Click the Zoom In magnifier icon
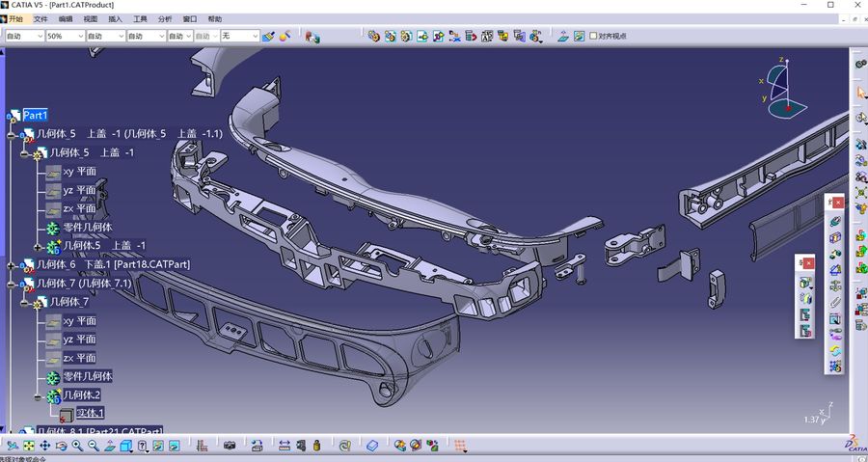The width and height of the screenshot is (868, 462). [77, 446]
